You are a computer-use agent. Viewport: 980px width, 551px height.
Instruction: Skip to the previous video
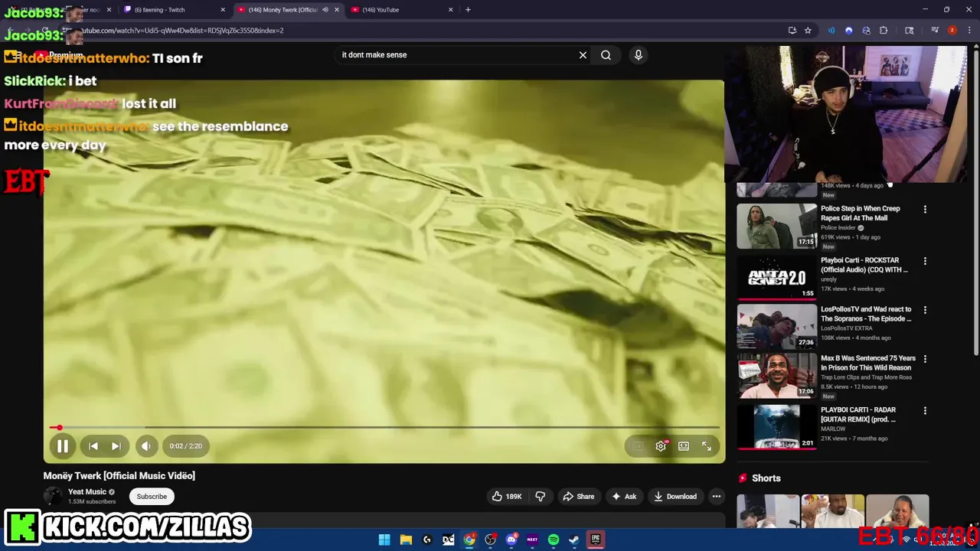click(x=93, y=446)
